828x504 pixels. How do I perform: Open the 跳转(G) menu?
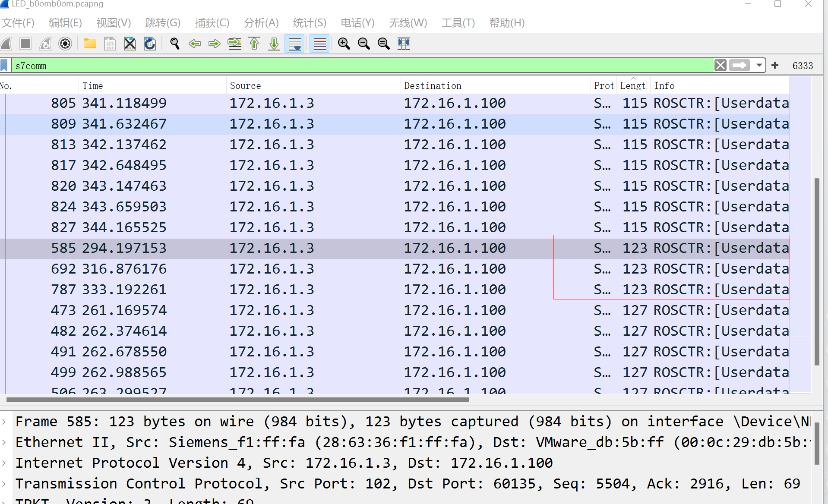pos(163,23)
